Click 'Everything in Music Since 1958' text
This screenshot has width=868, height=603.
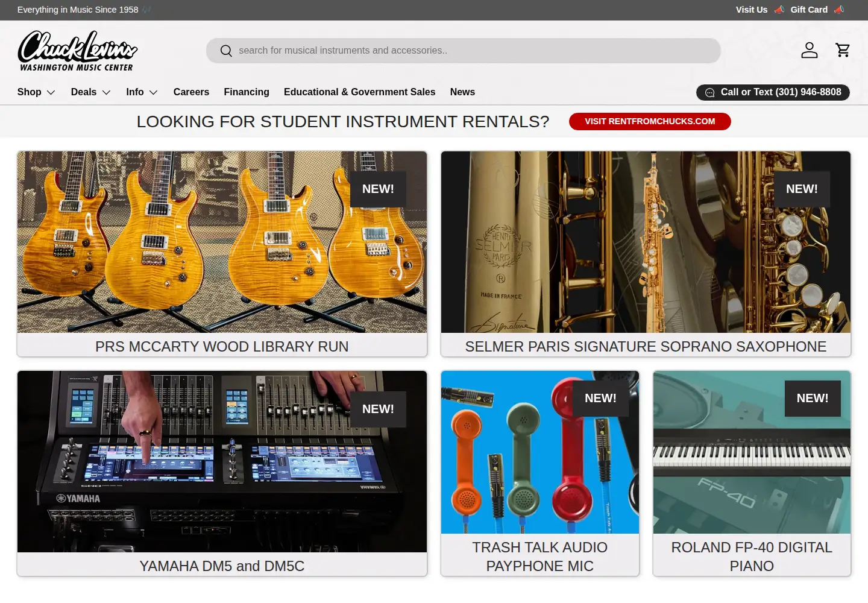78,10
